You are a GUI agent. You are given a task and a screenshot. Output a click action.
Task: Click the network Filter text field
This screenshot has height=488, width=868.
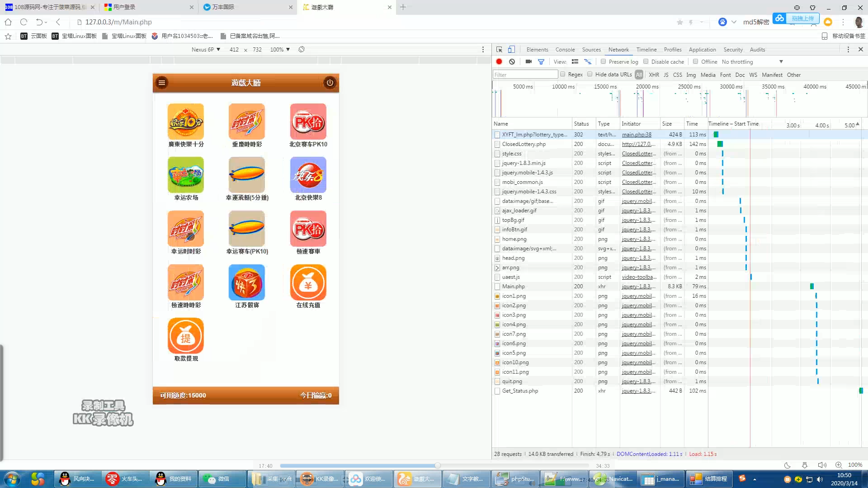[x=525, y=75]
